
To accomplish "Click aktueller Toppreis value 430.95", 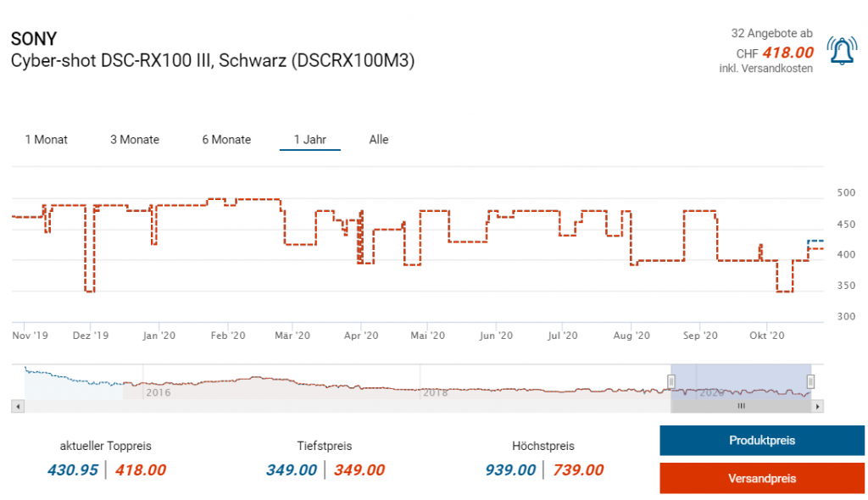I will [x=73, y=470].
